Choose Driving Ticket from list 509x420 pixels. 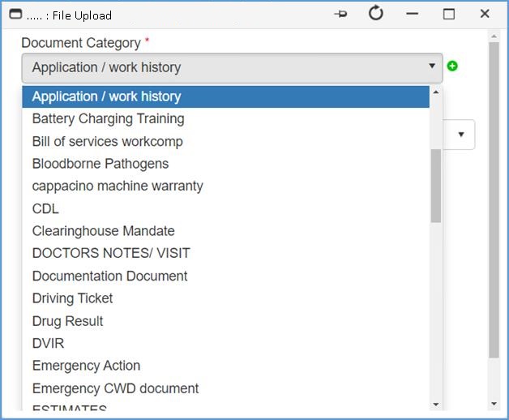pos(72,298)
